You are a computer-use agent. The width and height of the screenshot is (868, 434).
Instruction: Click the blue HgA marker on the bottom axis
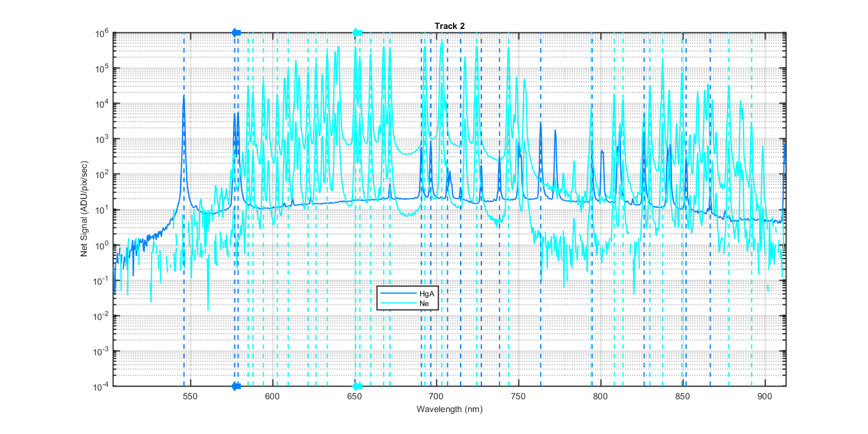pos(236,387)
